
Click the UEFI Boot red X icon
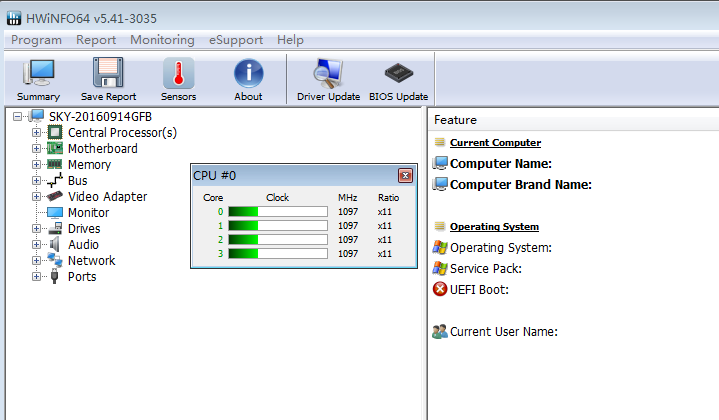tap(440, 289)
